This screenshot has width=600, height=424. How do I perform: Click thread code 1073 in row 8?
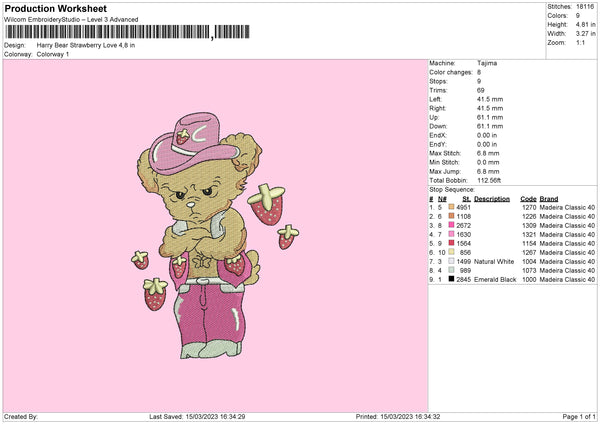(529, 271)
